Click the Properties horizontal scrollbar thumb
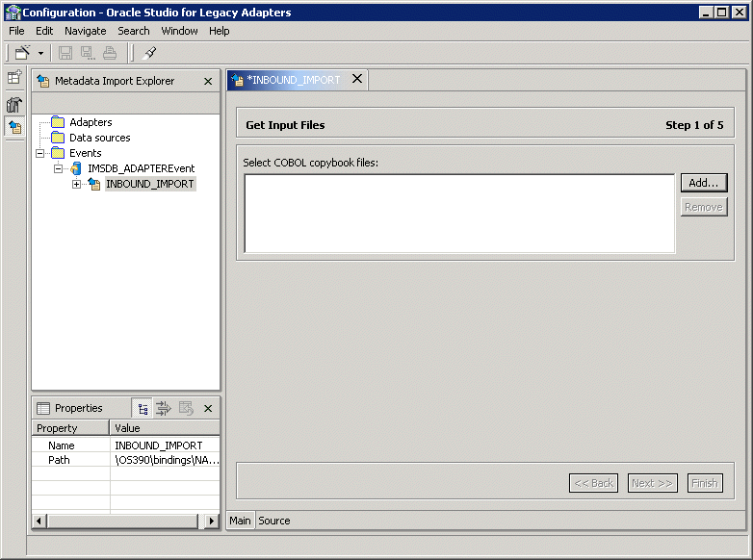The image size is (753, 560). tap(122, 521)
